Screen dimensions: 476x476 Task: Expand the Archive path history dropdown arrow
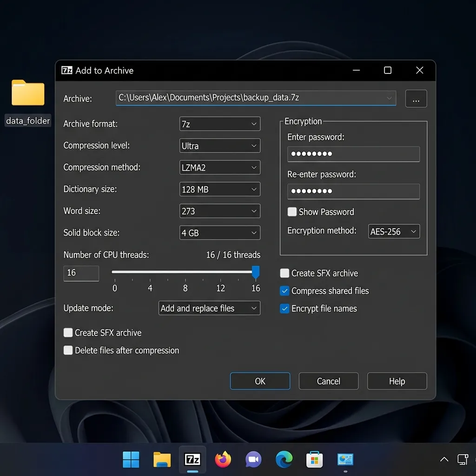[389, 98]
